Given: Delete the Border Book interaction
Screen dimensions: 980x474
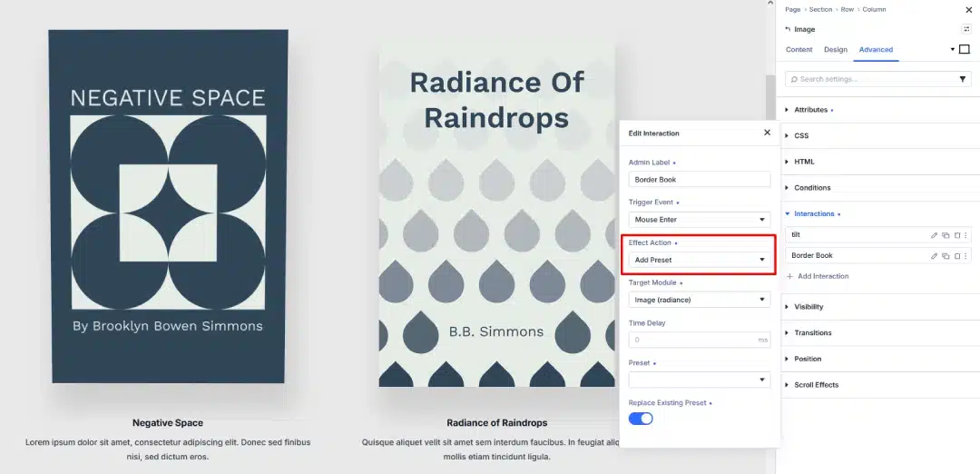Looking at the screenshot, I should [x=957, y=256].
